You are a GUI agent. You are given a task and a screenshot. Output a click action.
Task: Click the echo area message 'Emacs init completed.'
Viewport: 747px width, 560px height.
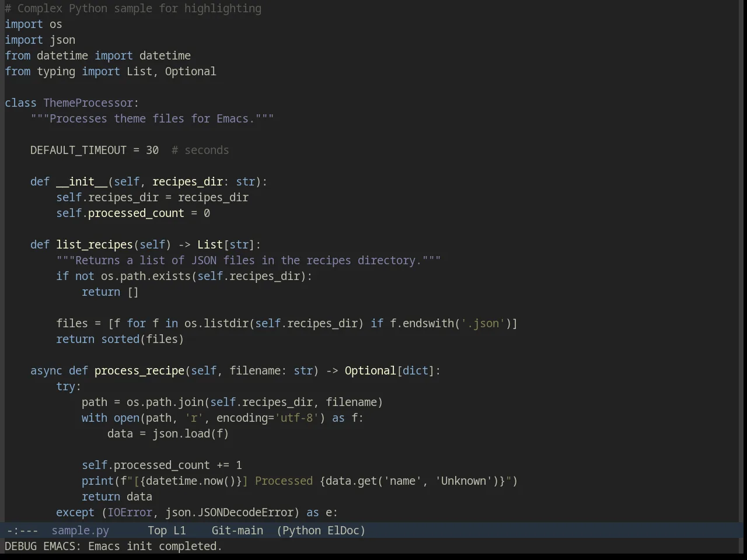point(155,546)
